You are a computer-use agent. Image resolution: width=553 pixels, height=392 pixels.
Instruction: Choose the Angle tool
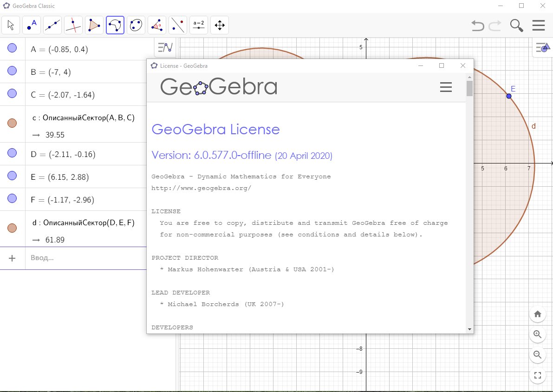pyautogui.click(x=157, y=25)
